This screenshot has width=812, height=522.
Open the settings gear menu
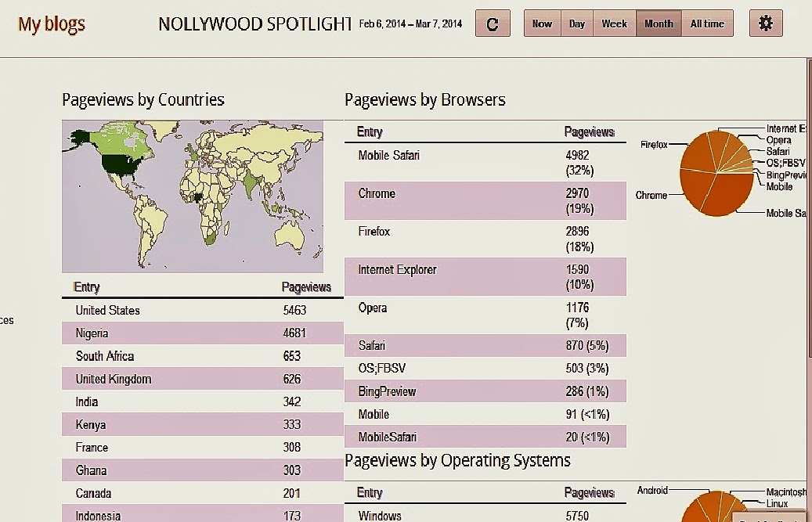click(765, 23)
